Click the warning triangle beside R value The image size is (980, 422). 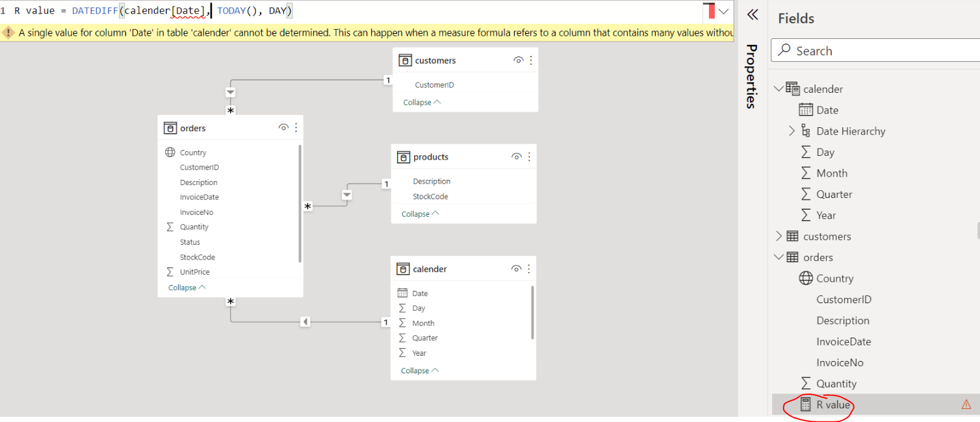tap(966, 404)
